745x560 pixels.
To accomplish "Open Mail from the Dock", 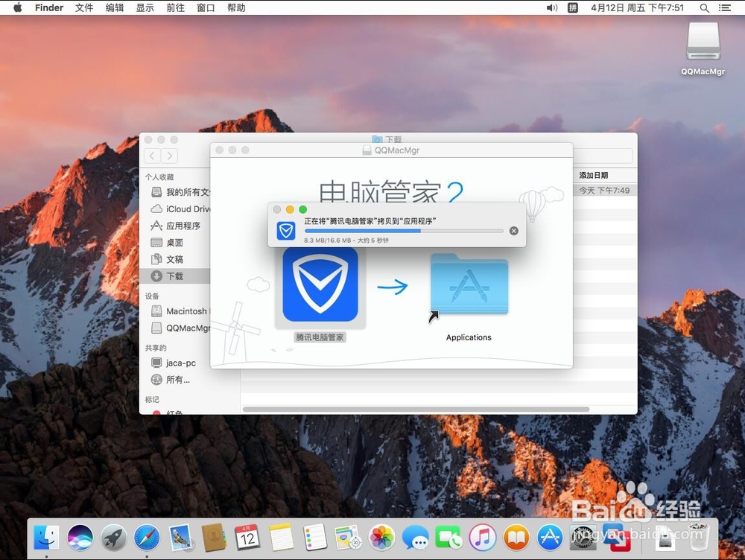I will 180,537.
